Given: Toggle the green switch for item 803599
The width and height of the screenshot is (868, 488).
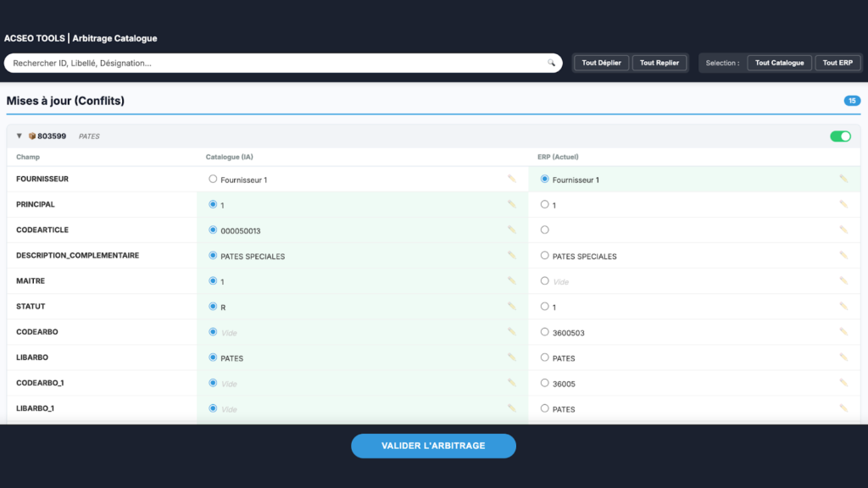Looking at the screenshot, I should click(840, 136).
